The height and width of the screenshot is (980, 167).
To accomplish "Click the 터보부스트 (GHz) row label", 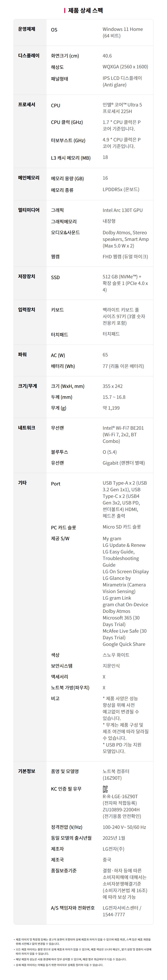I will click(68, 140).
